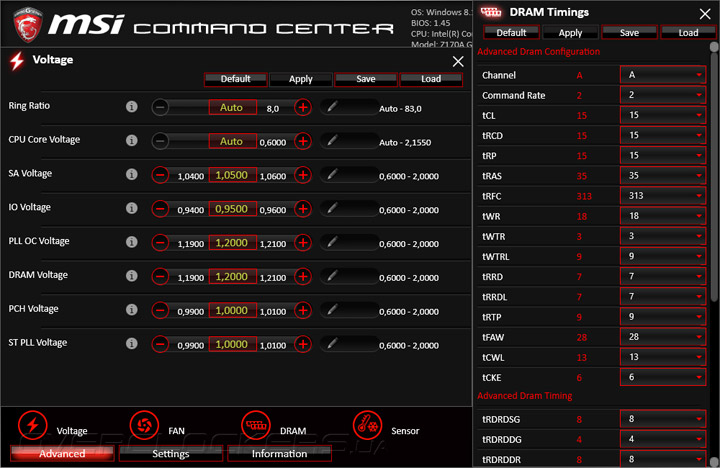The width and height of the screenshot is (720, 468).
Task: Open the Channel dropdown
Action: 663,75
